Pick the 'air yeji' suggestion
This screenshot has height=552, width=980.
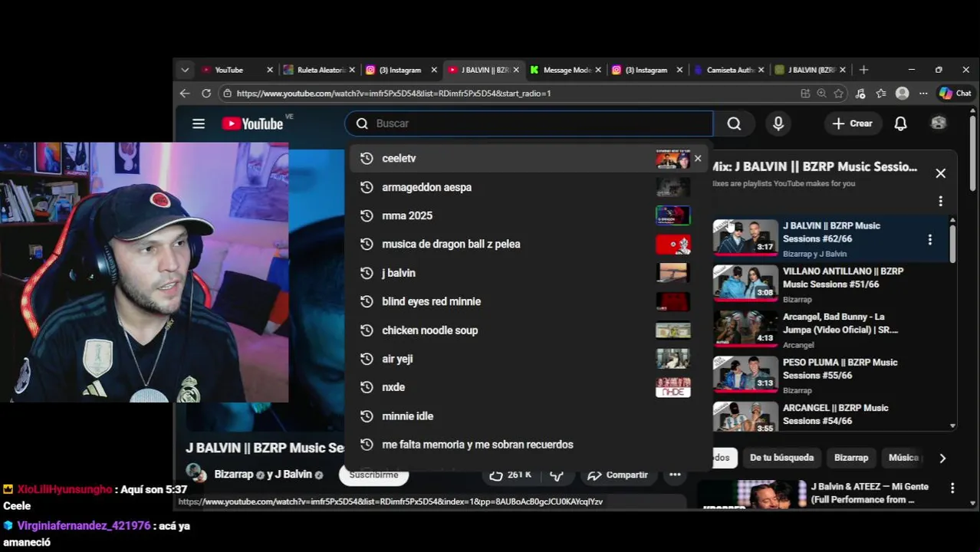click(529, 359)
